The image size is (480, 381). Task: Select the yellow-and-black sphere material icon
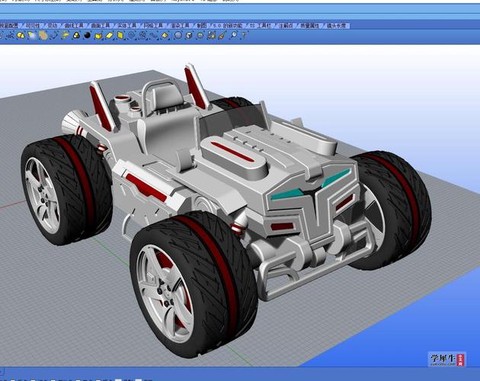(76, 35)
